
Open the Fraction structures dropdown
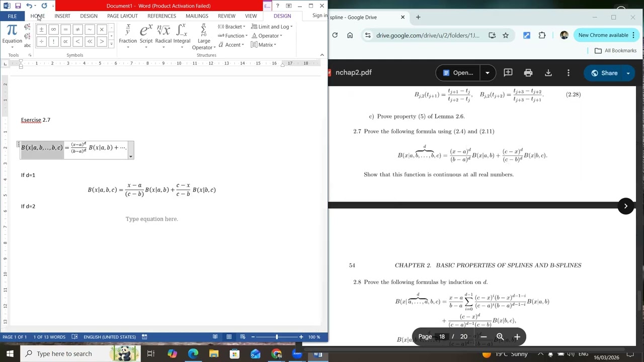(x=128, y=37)
